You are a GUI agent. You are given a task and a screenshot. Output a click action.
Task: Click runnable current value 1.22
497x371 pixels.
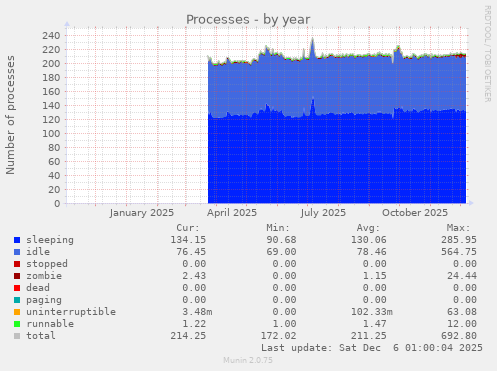tap(194, 324)
